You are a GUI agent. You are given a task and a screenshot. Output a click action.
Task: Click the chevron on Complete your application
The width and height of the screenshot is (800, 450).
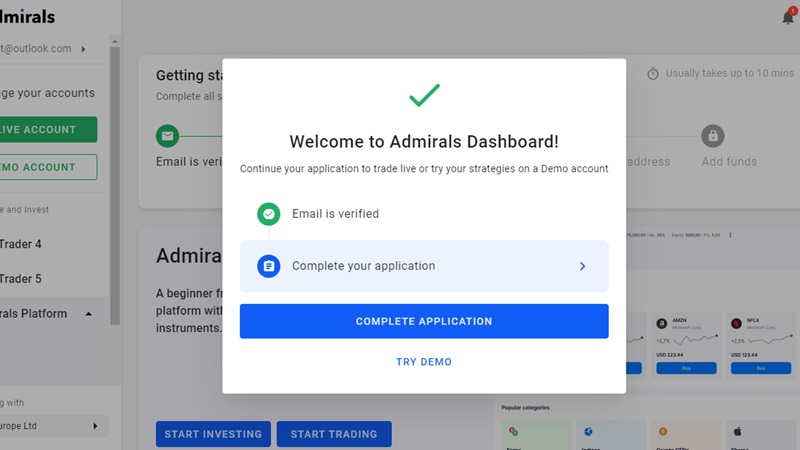point(582,266)
